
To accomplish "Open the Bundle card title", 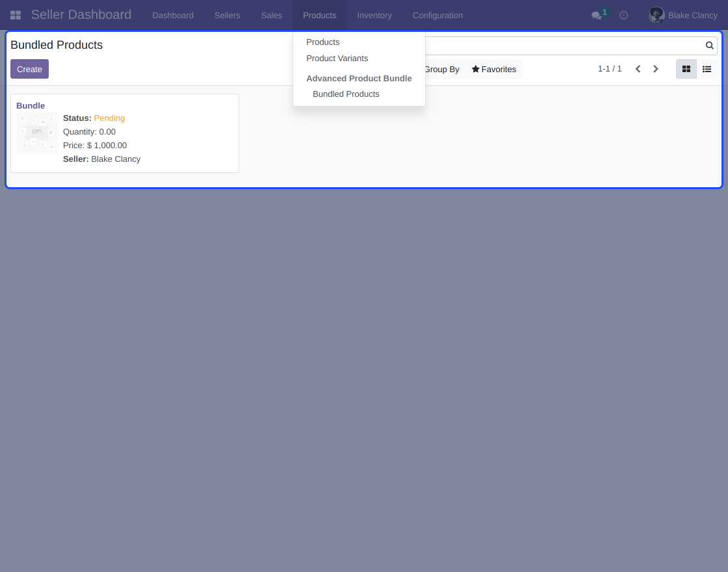I will [x=31, y=106].
